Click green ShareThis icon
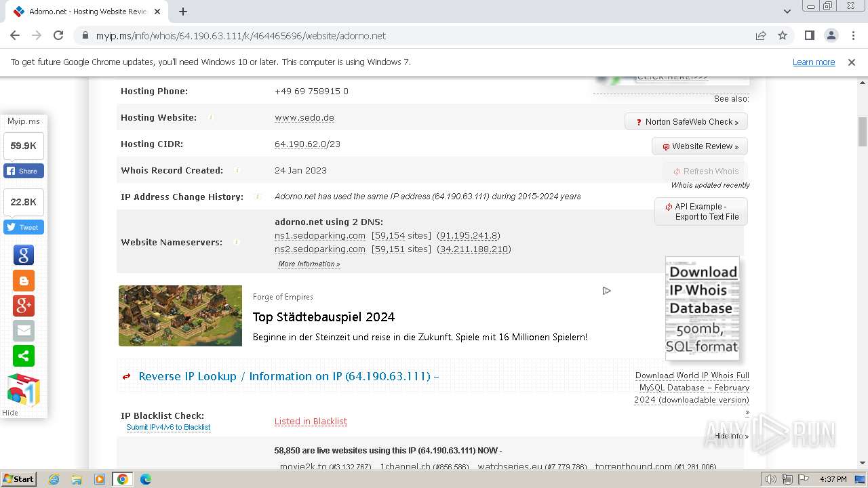This screenshot has height=488, width=868. (24, 356)
